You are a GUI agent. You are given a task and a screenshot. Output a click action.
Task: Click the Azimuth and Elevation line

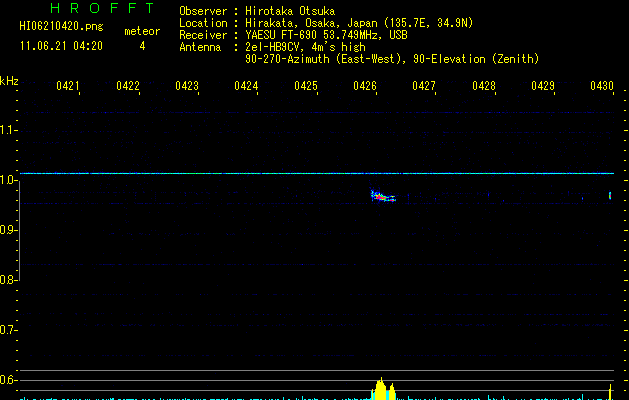[x=392, y=59]
